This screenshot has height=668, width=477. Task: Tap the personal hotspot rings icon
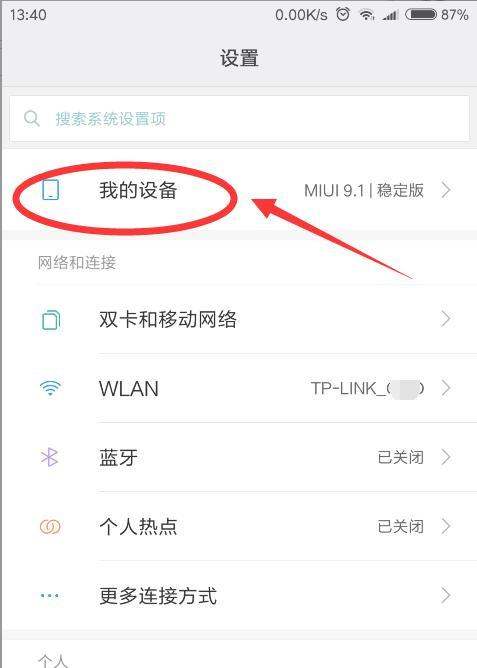click(50, 527)
